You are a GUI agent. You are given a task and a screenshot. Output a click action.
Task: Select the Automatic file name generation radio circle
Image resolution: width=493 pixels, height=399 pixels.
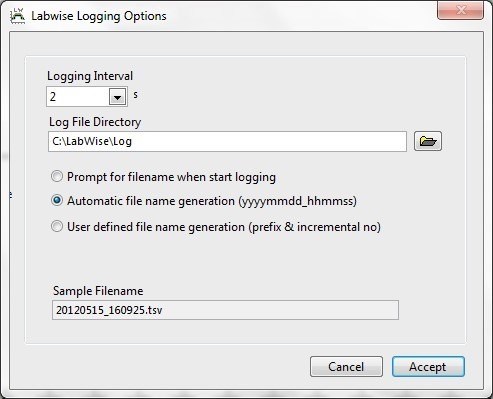tap(57, 200)
